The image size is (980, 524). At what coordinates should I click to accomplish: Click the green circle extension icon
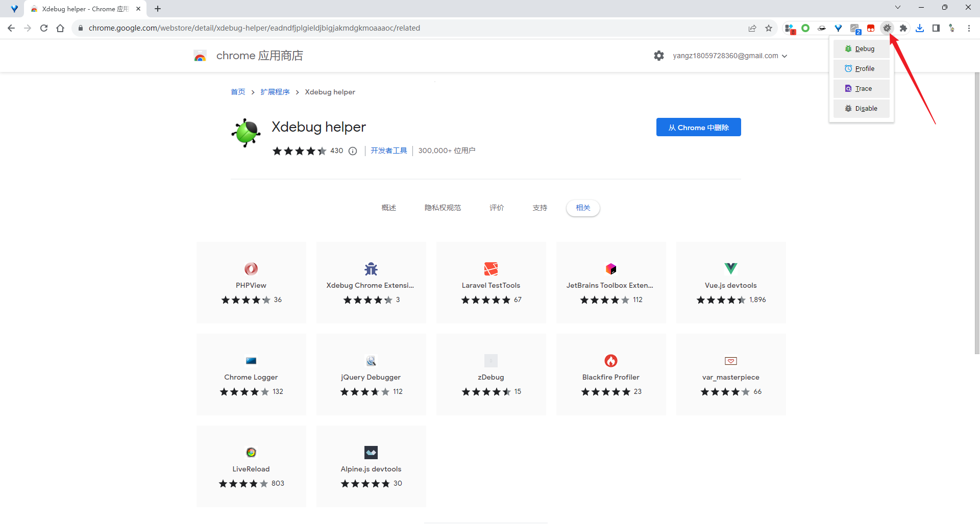tap(805, 28)
